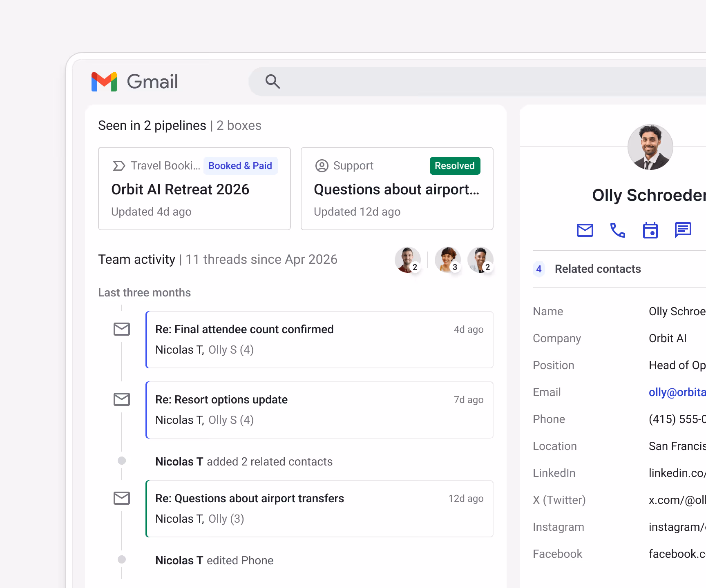
Task: Open the Orbit AI Retreat 2026 box
Action: (x=194, y=189)
